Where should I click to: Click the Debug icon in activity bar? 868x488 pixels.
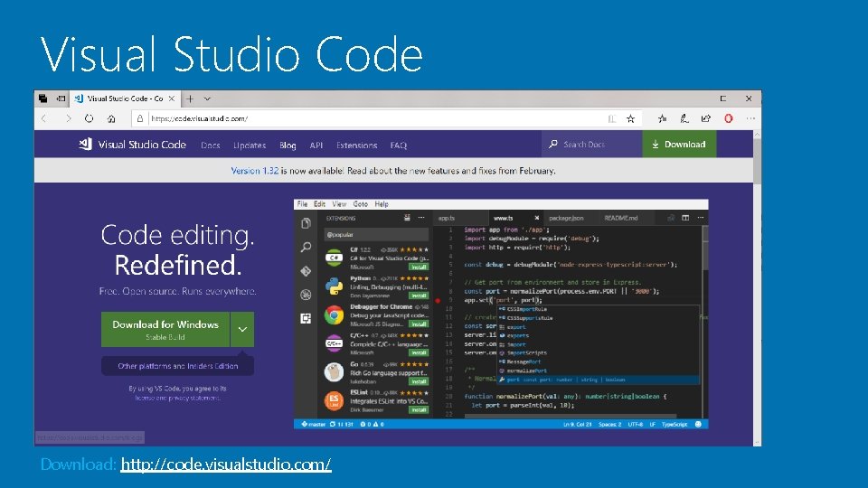coord(306,295)
